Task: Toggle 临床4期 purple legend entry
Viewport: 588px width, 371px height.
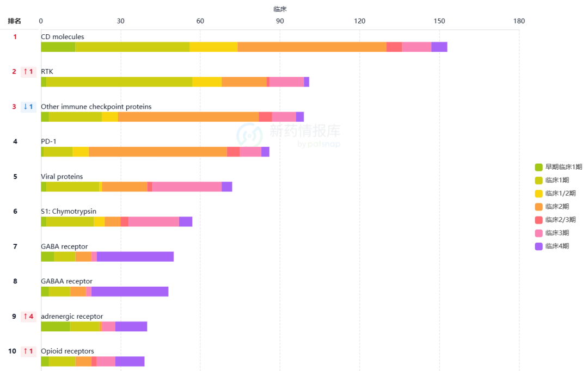Action: pyautogui.click(x=552, y=246)
